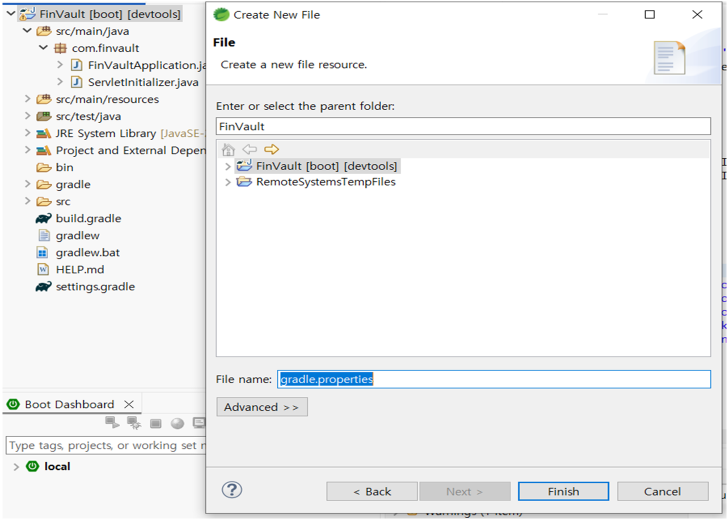Click the gradle folder icon

[x=44, y=184]
